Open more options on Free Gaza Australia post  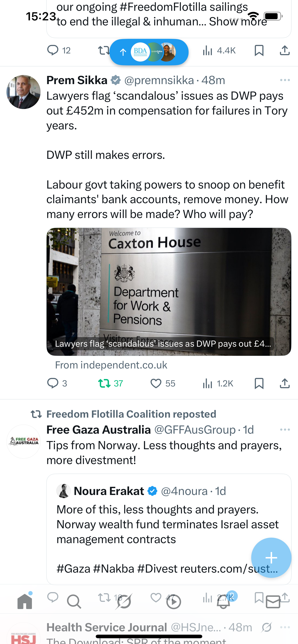(285, 430)
